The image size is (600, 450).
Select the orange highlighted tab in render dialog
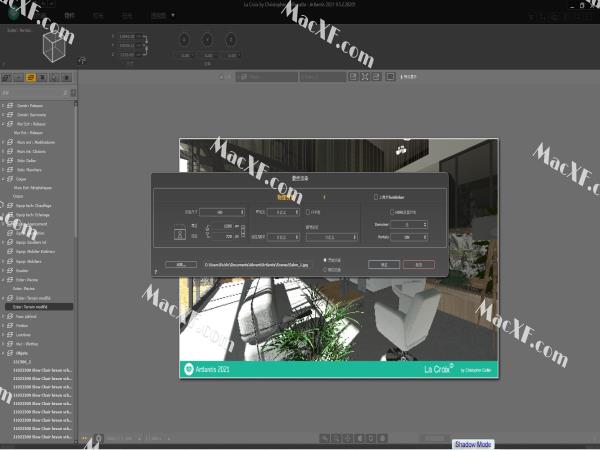pyautogui.click(x=286, y=197)
